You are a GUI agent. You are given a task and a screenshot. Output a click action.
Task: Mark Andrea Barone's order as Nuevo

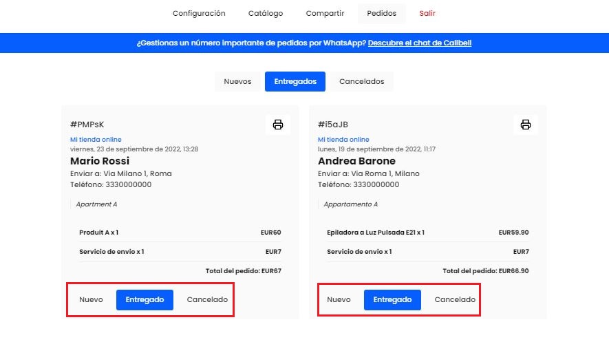click(339, 299)
